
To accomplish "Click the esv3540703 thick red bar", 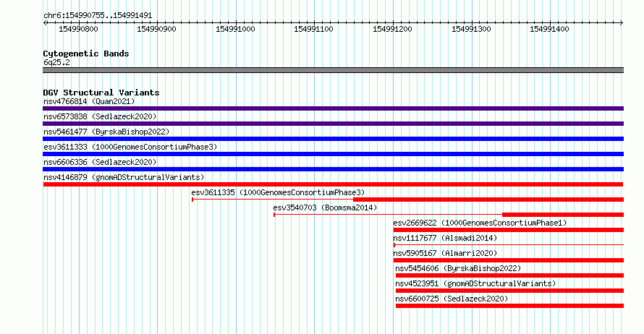I will coord(563,215).
